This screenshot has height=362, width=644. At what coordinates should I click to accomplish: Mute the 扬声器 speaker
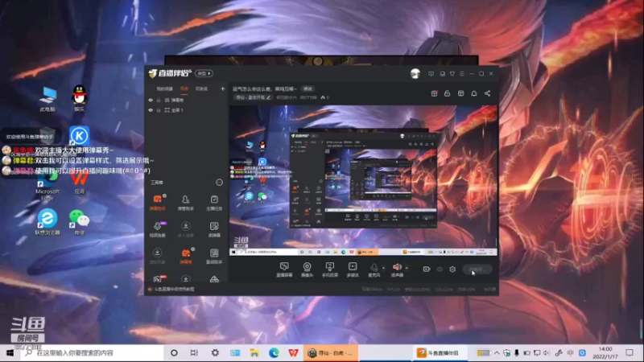coord(397,269)
